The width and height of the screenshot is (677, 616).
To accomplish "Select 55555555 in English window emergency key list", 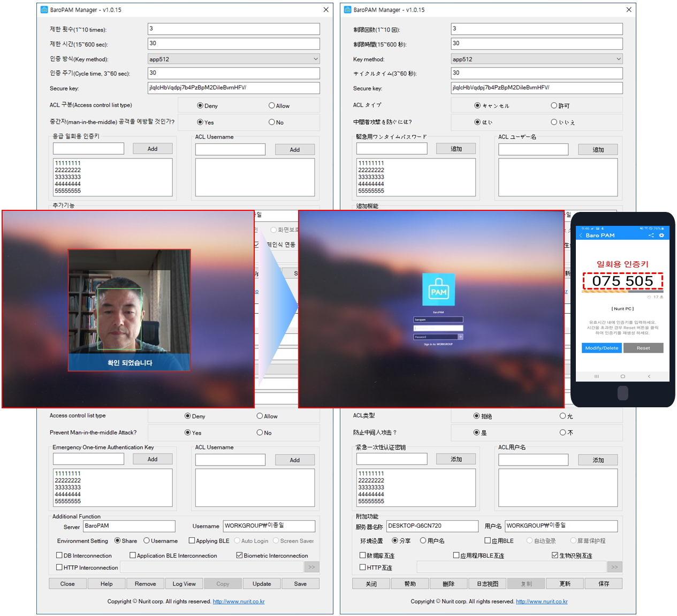I will click(68, 501).
